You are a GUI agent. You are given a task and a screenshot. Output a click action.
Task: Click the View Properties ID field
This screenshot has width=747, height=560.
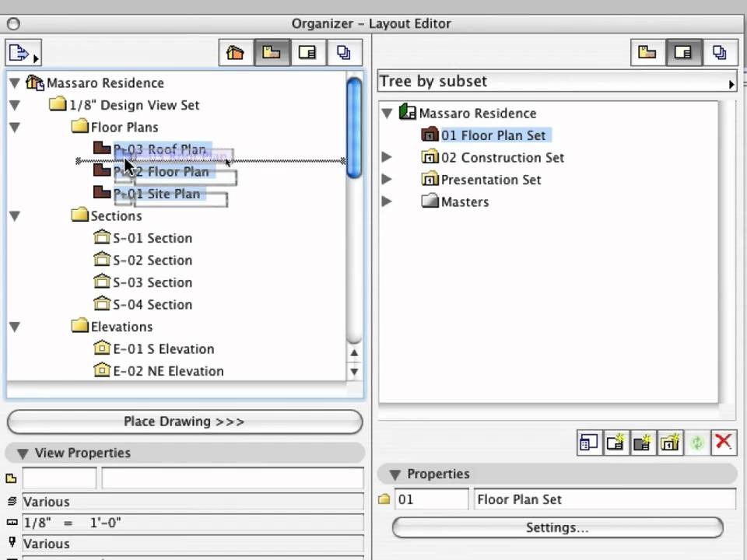click(x=60, y=478)
